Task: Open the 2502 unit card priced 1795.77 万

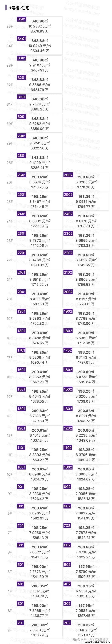Action: pyautogui.click(x=86, y=202)
